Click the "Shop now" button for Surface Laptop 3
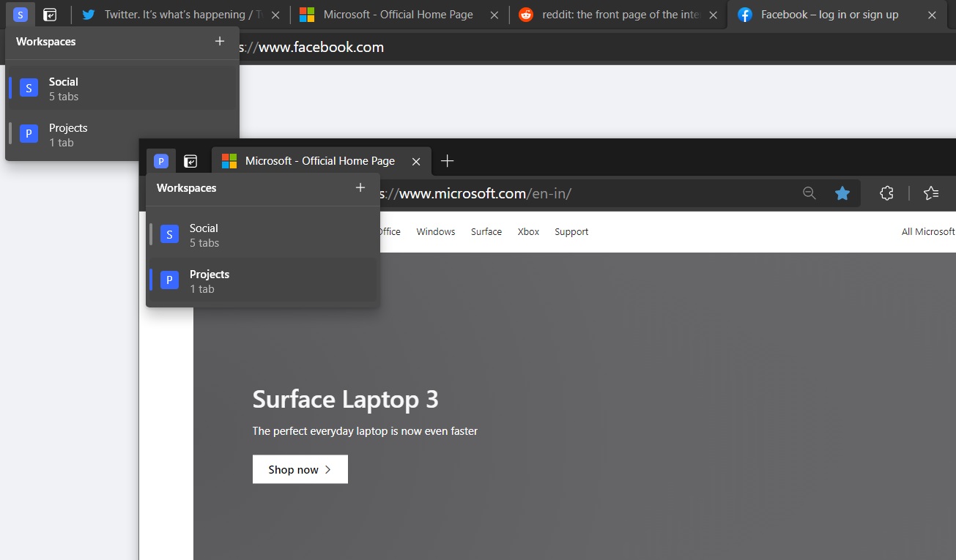 tap(300, 468)
